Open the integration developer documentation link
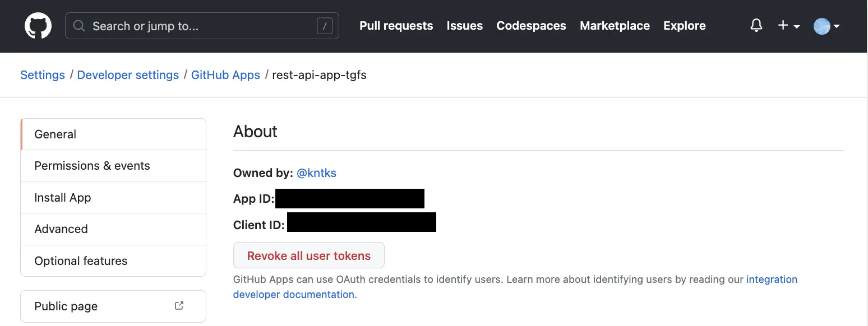This screenshot has height=326, width=868. (772, 279)
